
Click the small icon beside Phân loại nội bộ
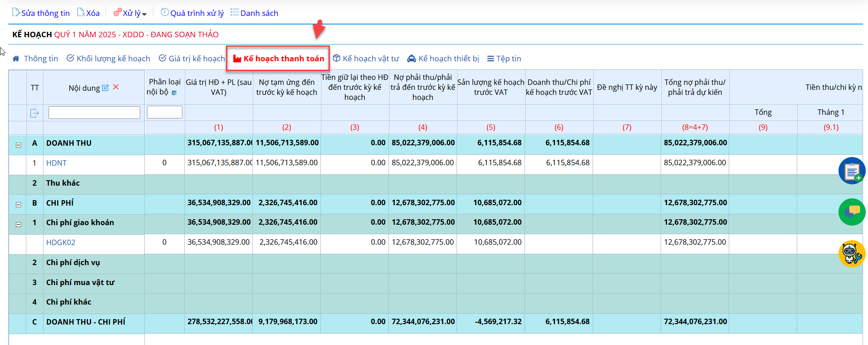(174, 93)
